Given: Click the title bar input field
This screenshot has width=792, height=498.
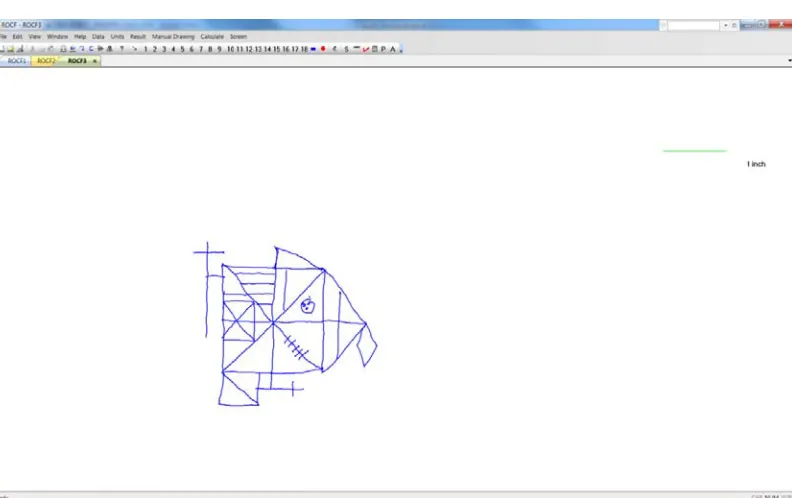Looking at the screenshot, I should coord(695,25).
